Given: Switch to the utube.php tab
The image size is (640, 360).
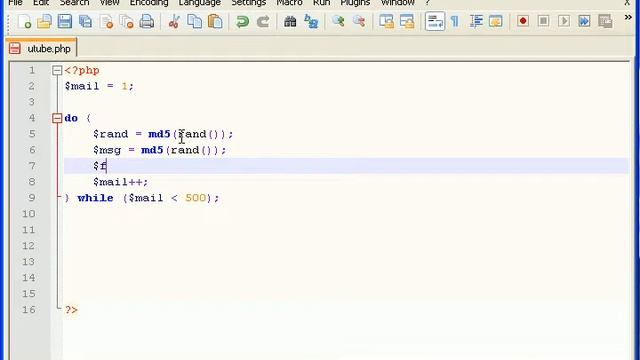Looking at the screenshot, I should pos(41,49).
